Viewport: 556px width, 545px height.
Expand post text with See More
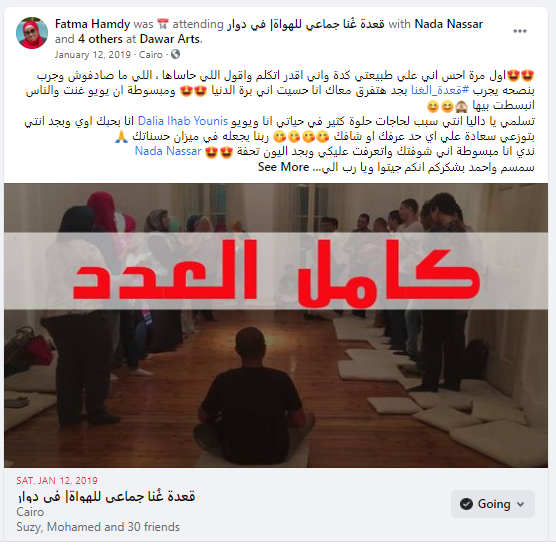point(283,167)
